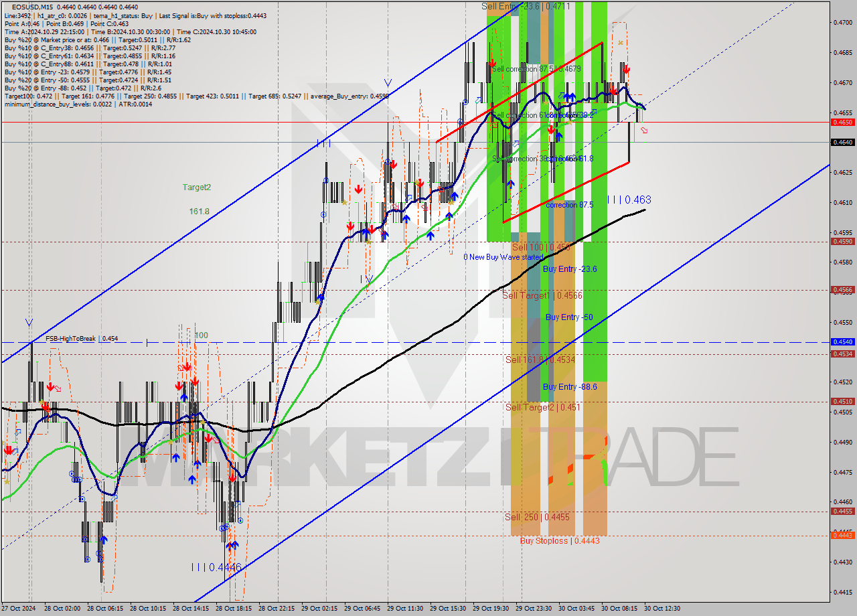Select the 'Buy Entry -23.6' label
The height and width of the screenshot is (616, 857).
pyautogui.click(x=570, y=268)
